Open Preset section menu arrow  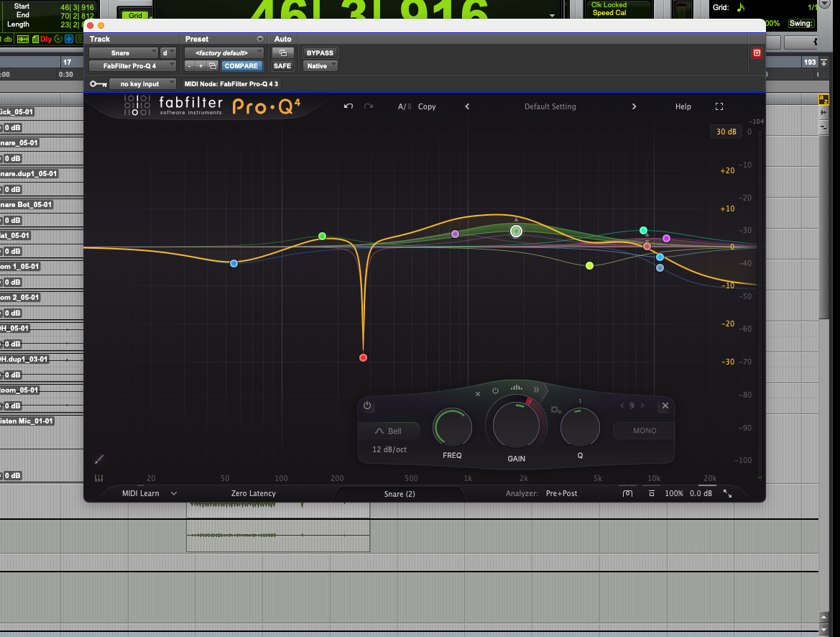(x=260, y=39)
